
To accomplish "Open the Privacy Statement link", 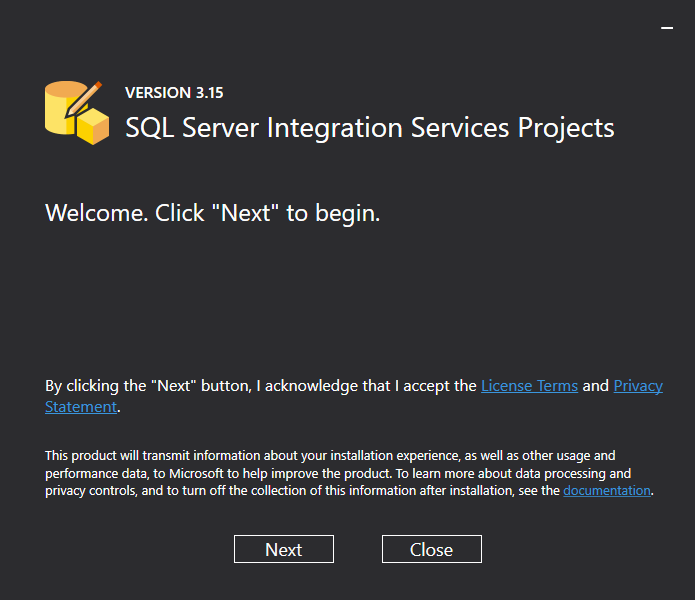I will pyautogui.click(x=637, y=386).
